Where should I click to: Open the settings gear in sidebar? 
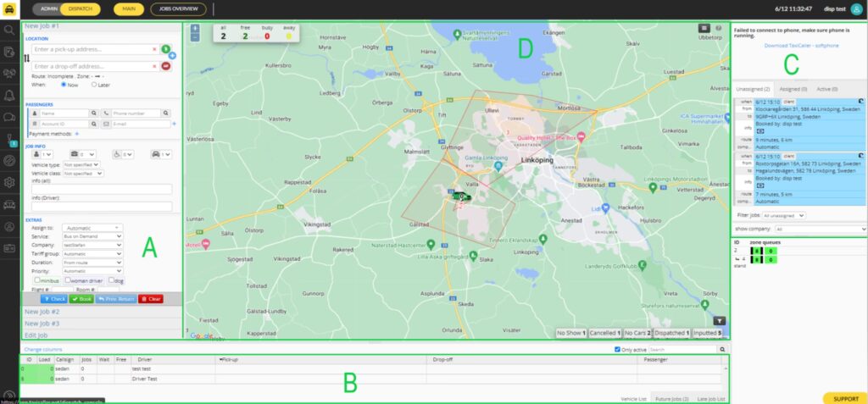point(9,182)
